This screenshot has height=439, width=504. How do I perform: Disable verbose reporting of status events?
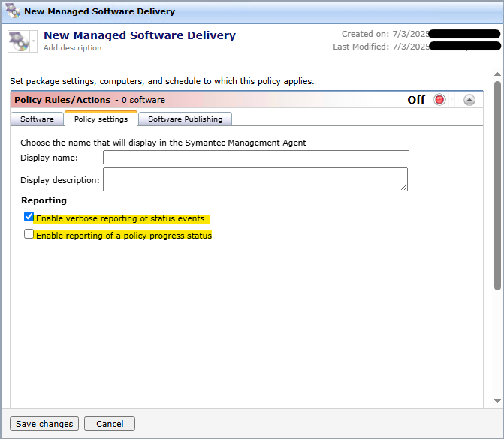click(x=29, y=217)
